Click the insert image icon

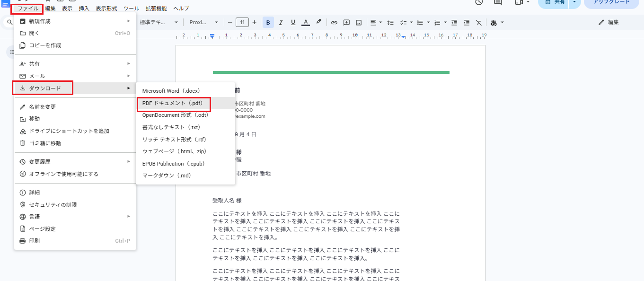click(359, 22)
